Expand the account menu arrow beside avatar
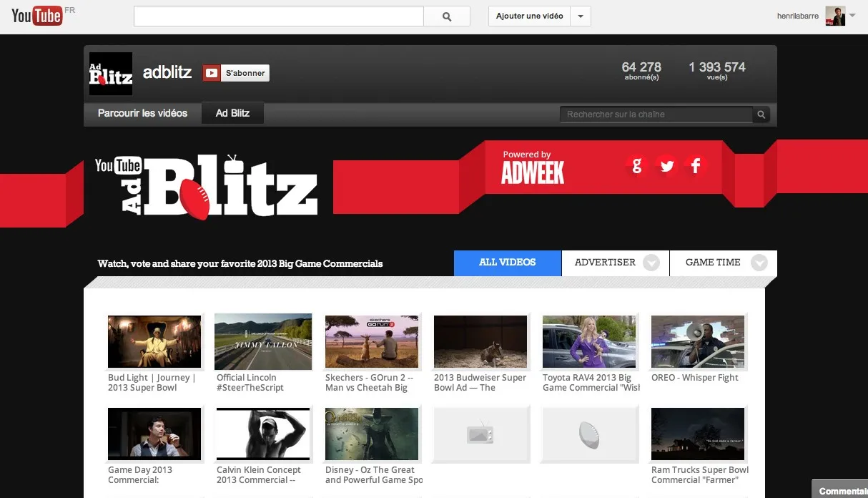This screenshot has height=498, width=868. point(852,16)
